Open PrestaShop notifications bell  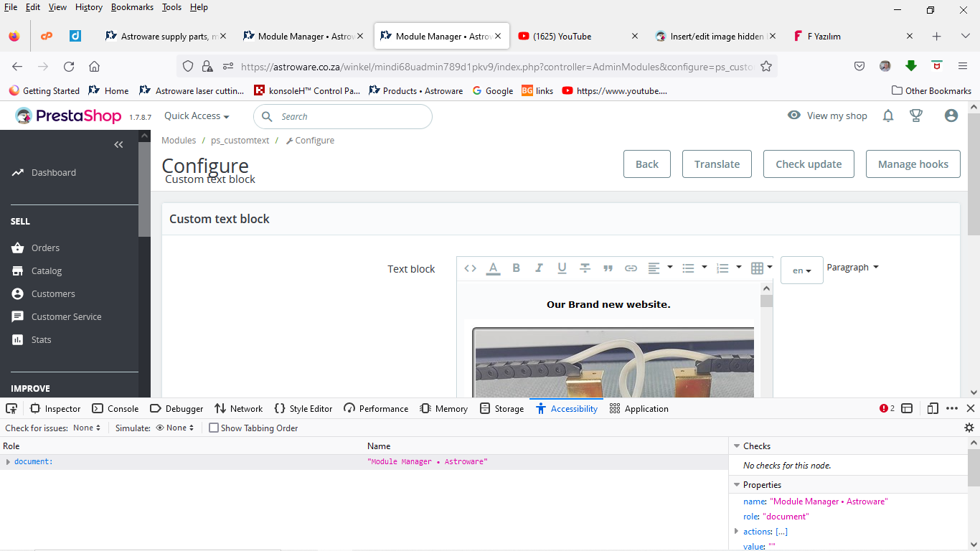coord(888,116)
